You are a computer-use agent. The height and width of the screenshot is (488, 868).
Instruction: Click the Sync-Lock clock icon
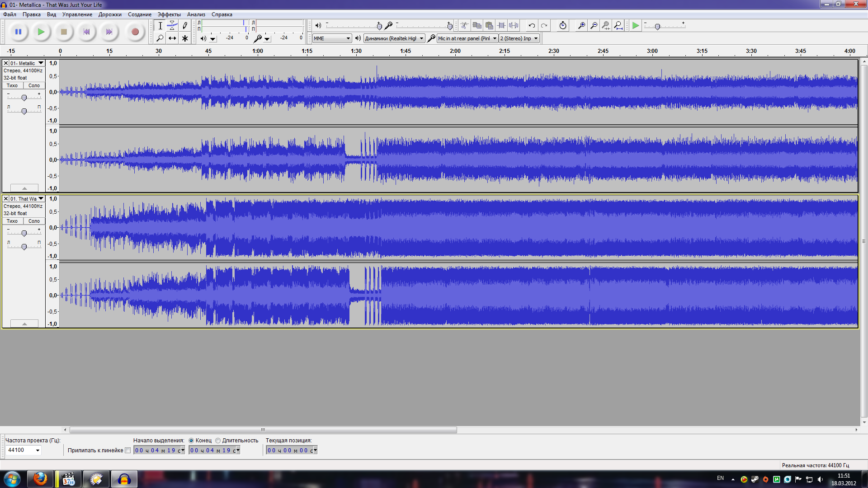click(x=562, y=26)
